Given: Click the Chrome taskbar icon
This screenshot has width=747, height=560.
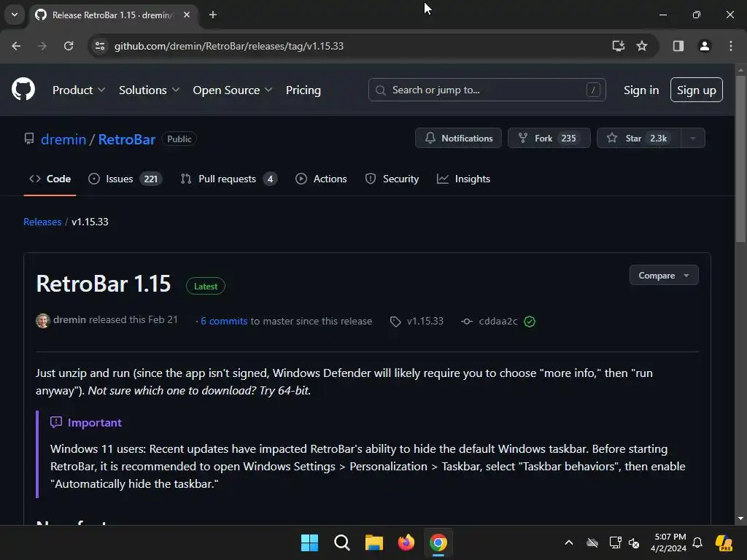Looking at the screenshot, I should 438,542.
